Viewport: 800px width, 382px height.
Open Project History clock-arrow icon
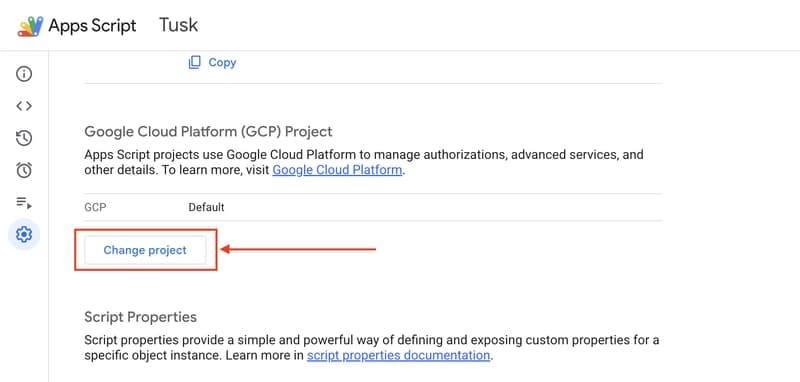tap(23, 138)
